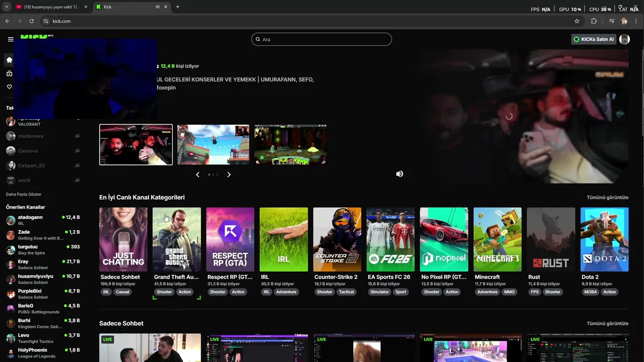This screenshot has height=362, width=644.
Task: Click the FPS tag under Rust
Action: (534, 292)
